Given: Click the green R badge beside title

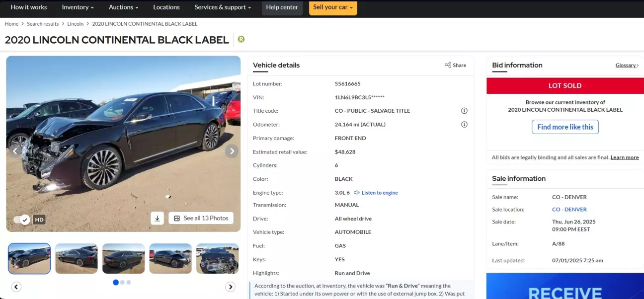Looking at the screenshot, I should tap(241, 39).
